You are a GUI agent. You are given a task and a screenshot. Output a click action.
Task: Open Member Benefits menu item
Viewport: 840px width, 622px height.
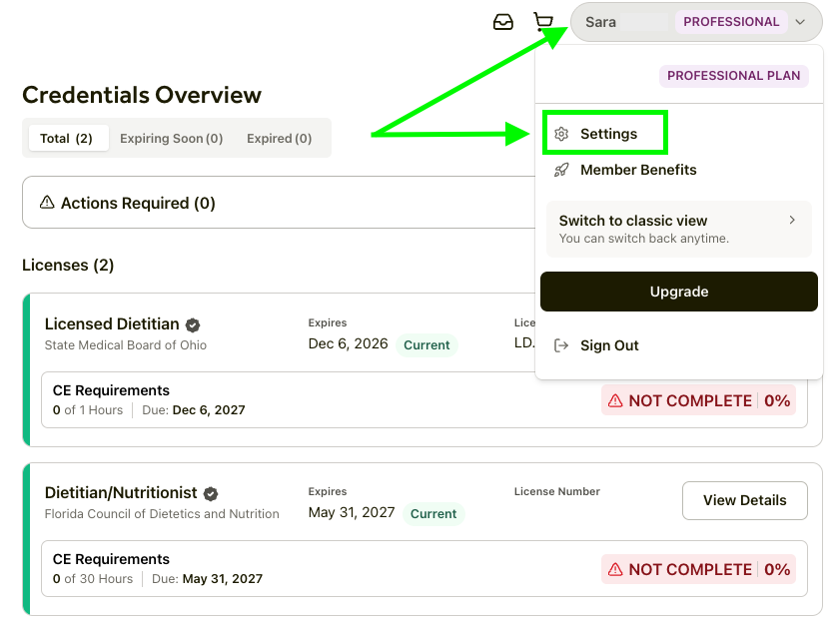(x=638, y=170)
